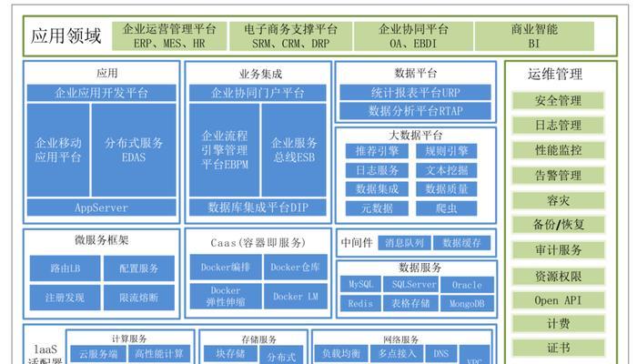637x364 pixels.
Task: Click the 证书 item
Action: (558, 348)
